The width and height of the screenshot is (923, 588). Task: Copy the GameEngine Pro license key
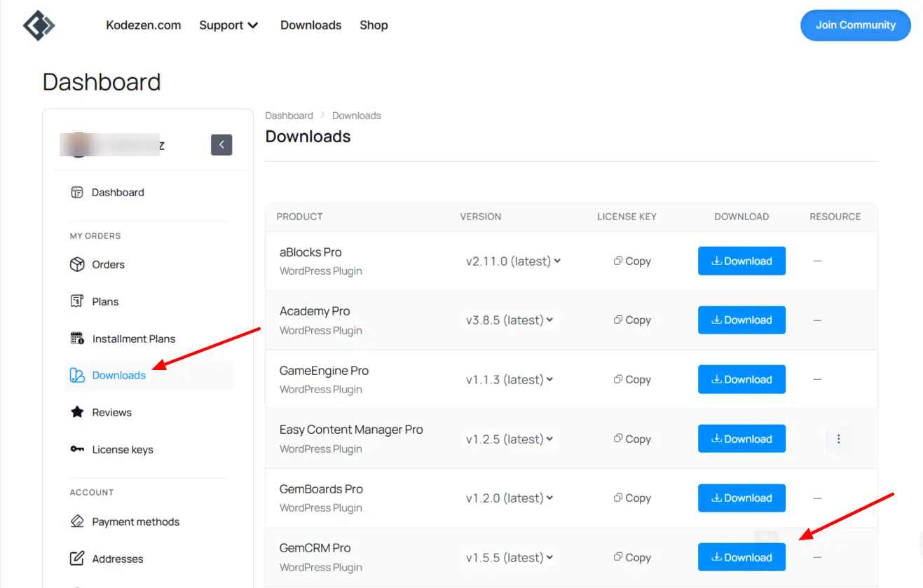tap(632, 379)
